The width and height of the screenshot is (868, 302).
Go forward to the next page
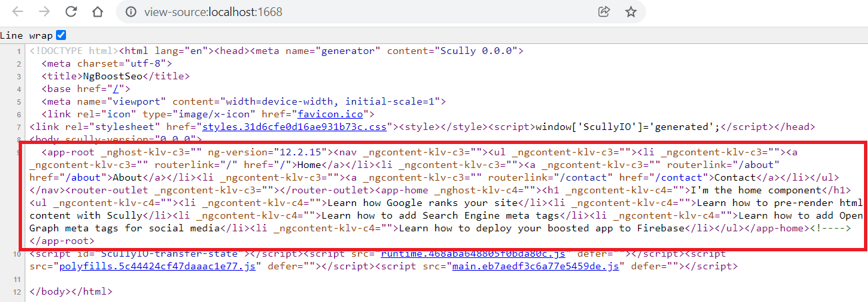click(43, 11)
